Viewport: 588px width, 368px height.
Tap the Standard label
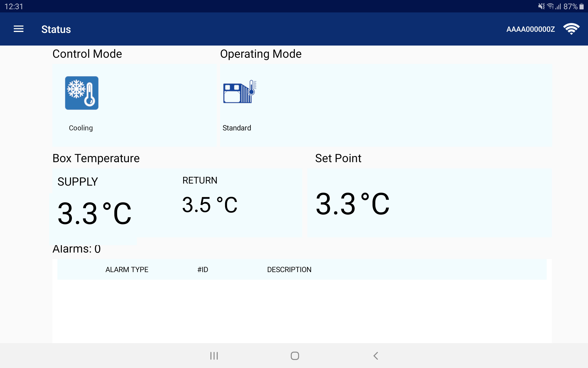pos(237,128)
